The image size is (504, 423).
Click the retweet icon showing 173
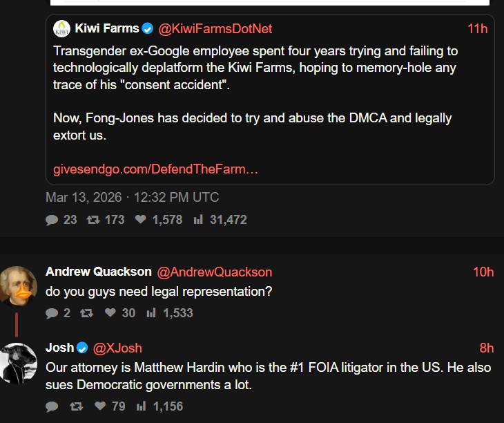click(92, 220)
